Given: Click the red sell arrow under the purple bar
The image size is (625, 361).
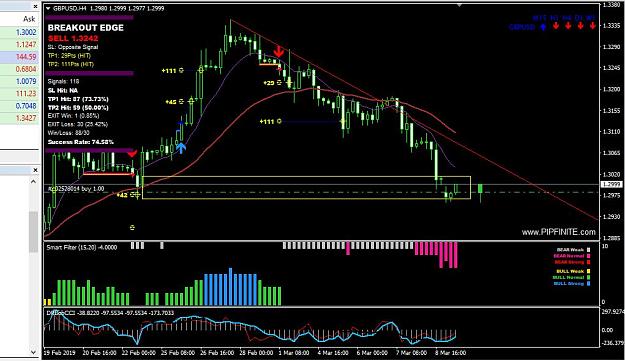Looking at the screenshot, I should pyautogui.click(x=132, y=153).
